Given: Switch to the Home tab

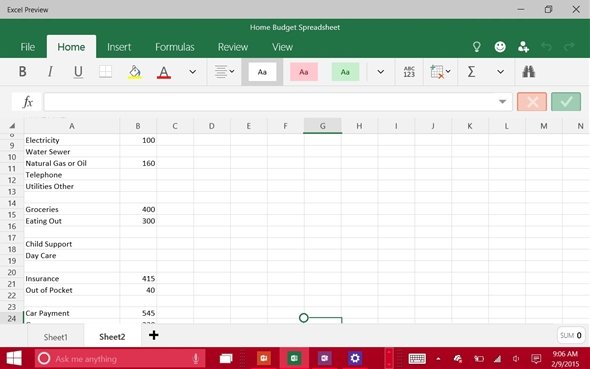Looking at the screenshot, I should 71,47.
